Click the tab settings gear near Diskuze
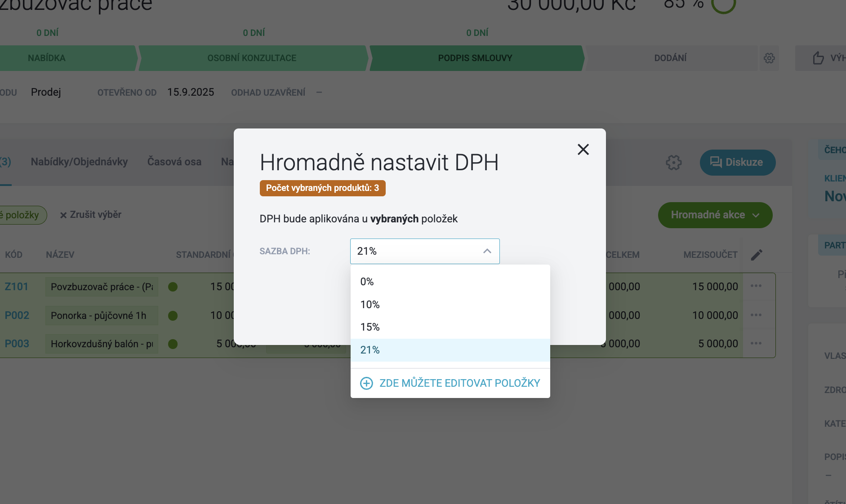 pyautogui.click(x=673, y=162)
